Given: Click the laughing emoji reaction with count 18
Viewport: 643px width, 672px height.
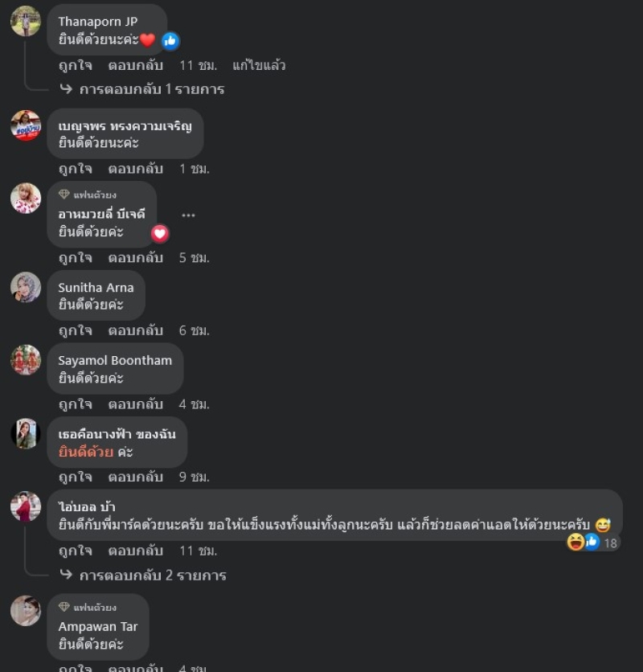Looking at the screenshot, I should coord(575,542).
